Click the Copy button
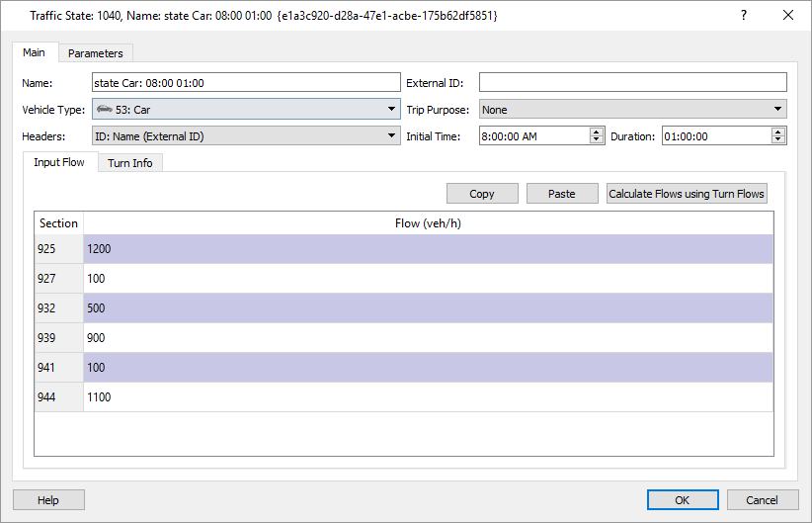Screen dimensions: 812x523 (482, 194)
